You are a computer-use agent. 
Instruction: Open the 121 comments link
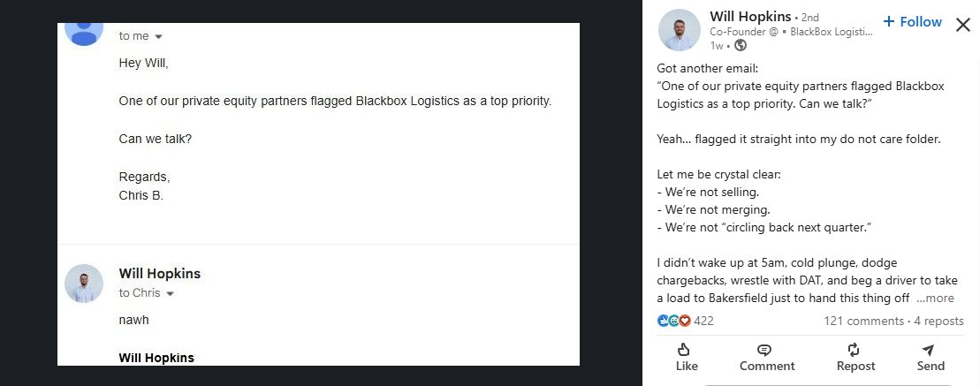[x=863, y=321]
